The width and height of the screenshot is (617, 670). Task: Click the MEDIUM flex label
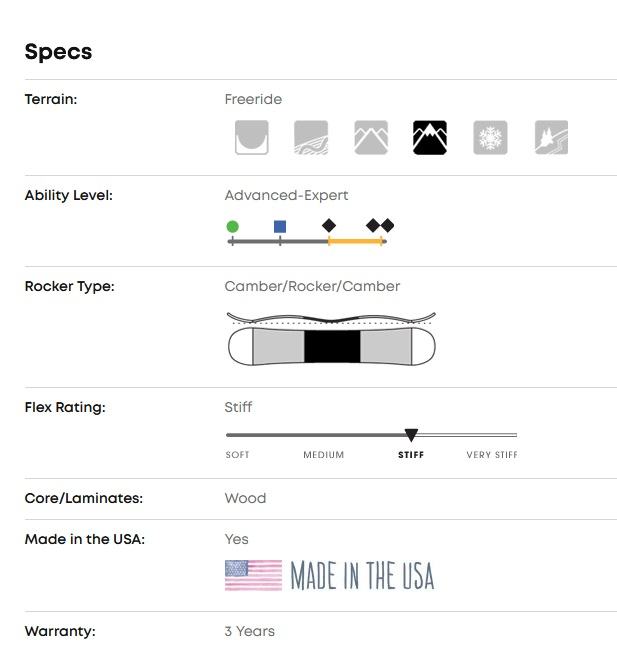point(324,455)
